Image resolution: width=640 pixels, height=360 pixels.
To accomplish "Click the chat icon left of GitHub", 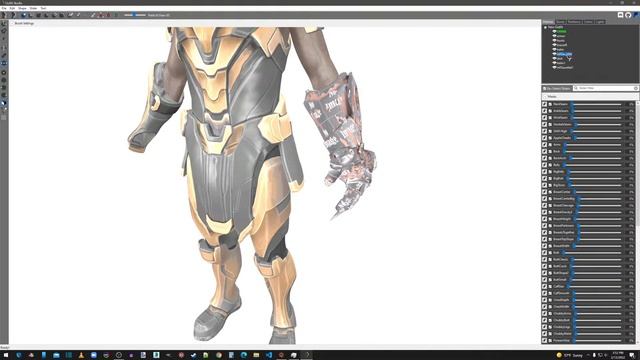I will tap(620, 15).
